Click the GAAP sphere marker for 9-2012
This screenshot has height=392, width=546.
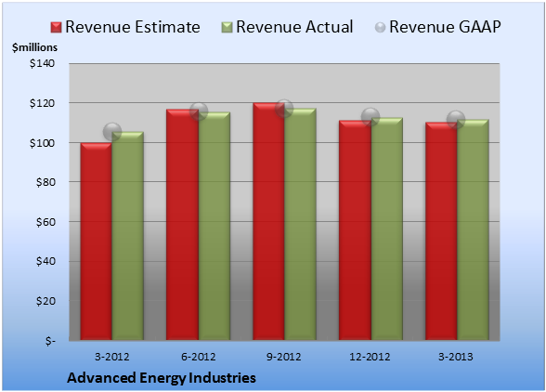(284, 109)
